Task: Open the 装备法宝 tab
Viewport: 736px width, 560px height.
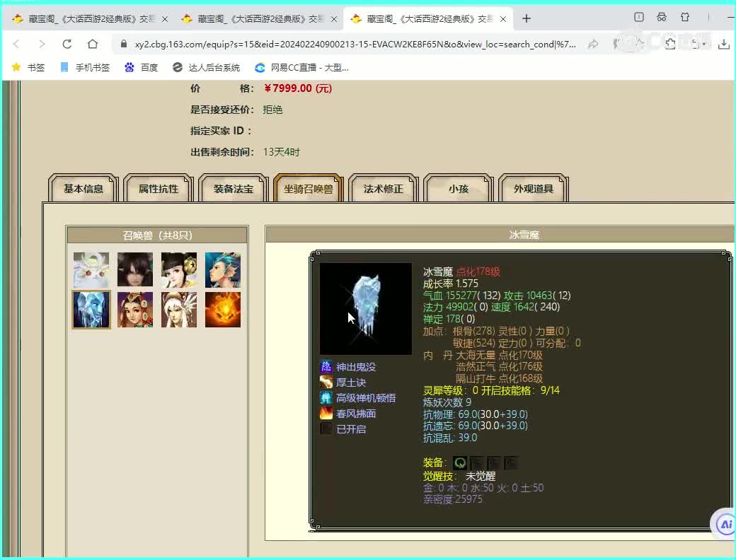Action: [x=234, y=189]
